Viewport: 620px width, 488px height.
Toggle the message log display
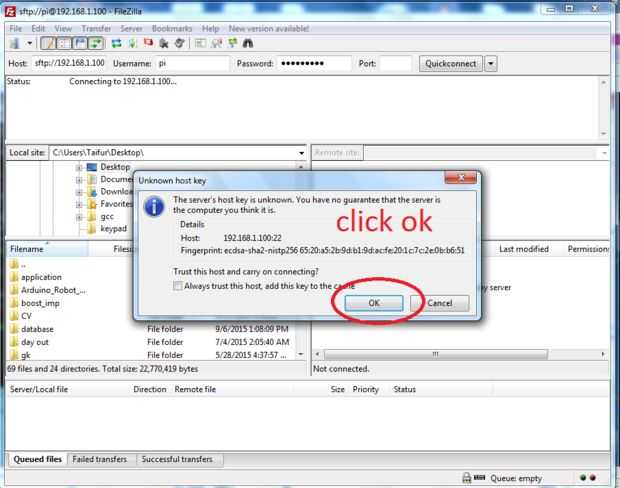click(49, 43)
